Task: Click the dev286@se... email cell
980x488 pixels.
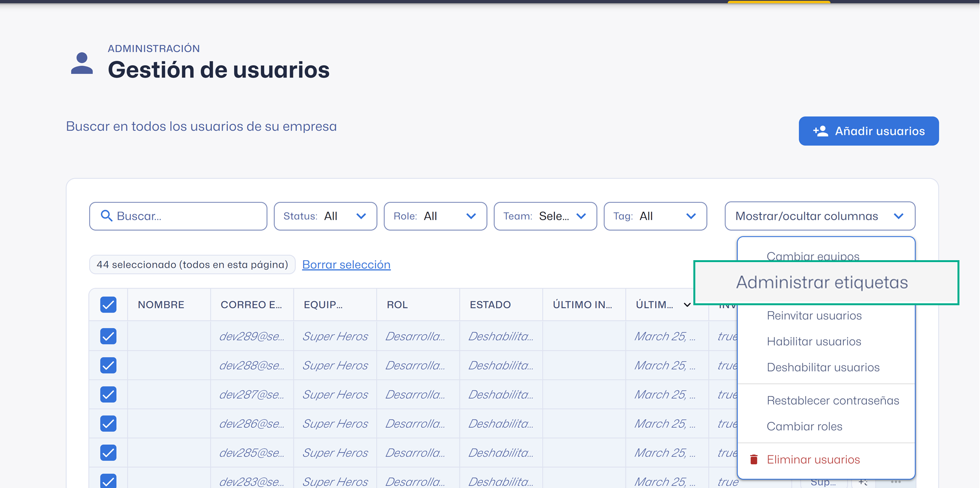Action: click(x=251, y=424)
